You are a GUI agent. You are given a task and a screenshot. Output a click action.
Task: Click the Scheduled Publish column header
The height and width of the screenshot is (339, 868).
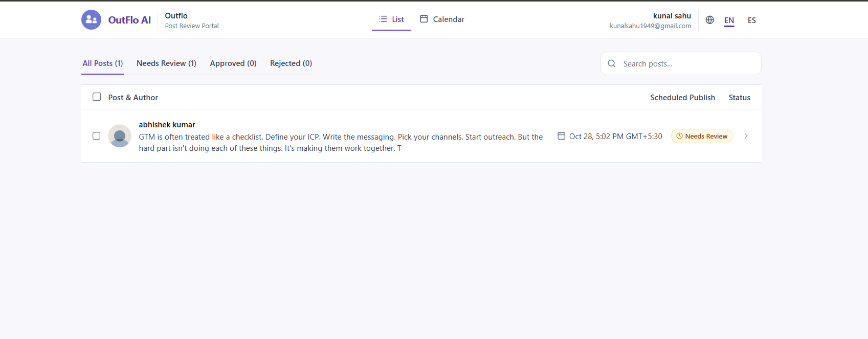[x=683, y=98]
